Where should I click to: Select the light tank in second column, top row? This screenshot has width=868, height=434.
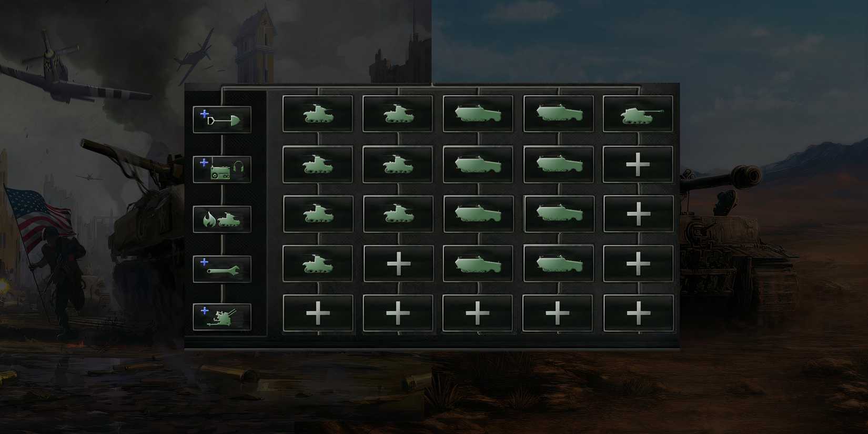398,114
